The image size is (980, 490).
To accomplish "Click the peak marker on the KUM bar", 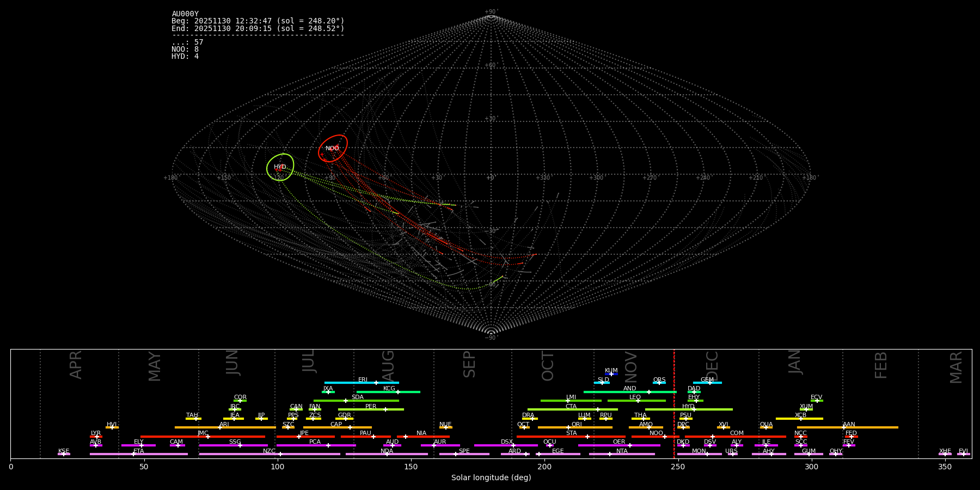I will 611,374.
